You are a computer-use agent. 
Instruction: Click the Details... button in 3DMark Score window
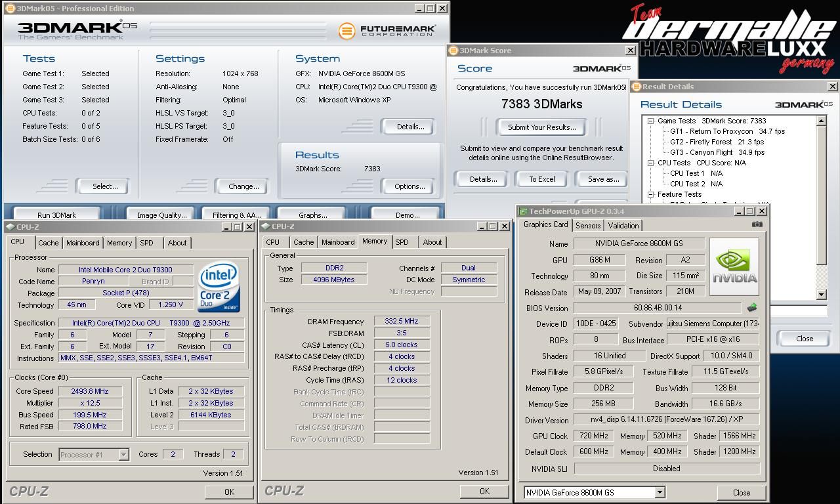pyautogui.click(x=483, y=179)
